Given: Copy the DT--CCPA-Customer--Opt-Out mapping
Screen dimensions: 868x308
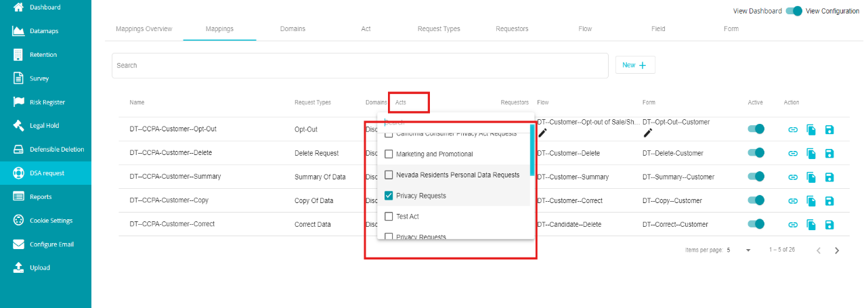Looking at the screenshot, I should (x=811, y=129).
